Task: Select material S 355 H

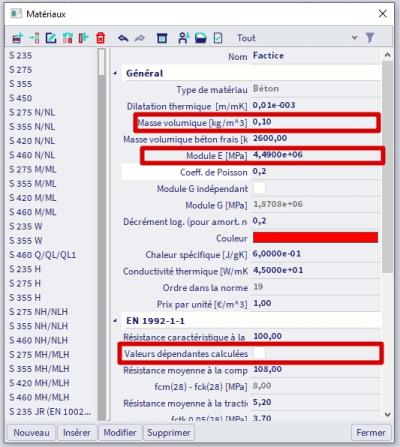Action: click(25, 298)
